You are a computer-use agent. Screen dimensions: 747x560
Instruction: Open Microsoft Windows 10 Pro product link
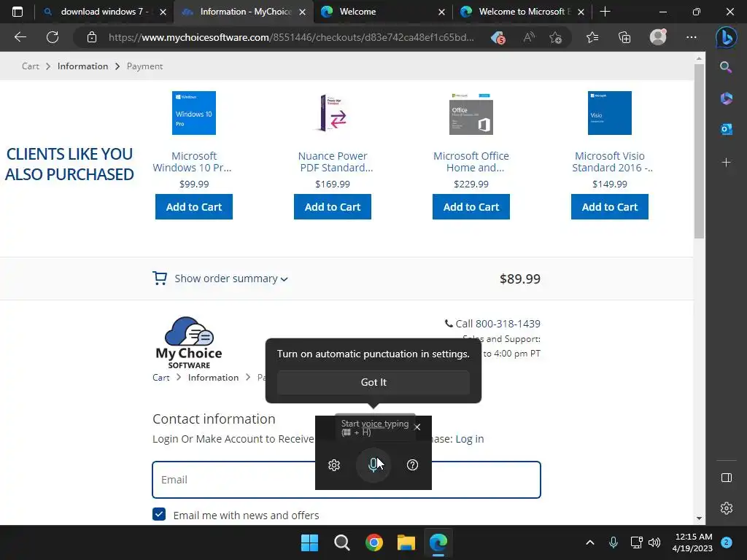coord(193,162)
